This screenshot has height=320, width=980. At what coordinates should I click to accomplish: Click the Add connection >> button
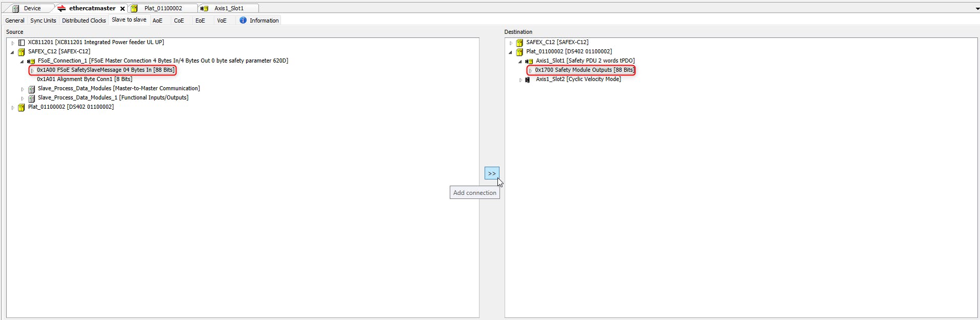(x=491, y=173)
